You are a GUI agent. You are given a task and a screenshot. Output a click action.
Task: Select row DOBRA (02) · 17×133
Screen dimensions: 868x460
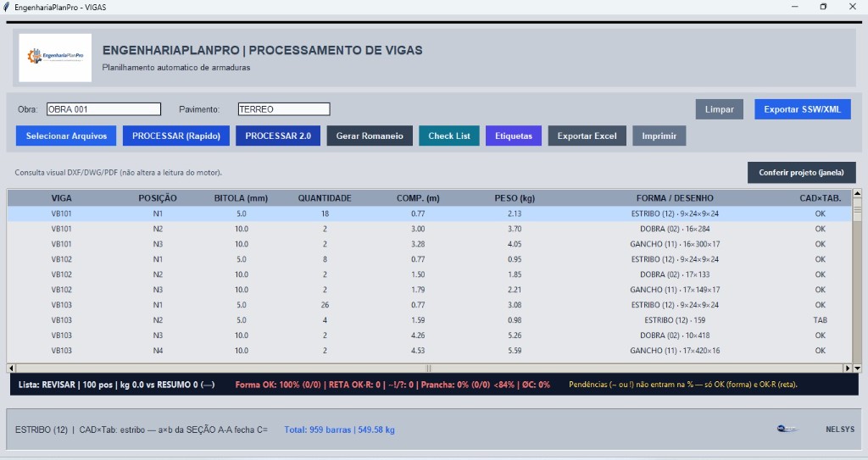(x=430, y=274)
